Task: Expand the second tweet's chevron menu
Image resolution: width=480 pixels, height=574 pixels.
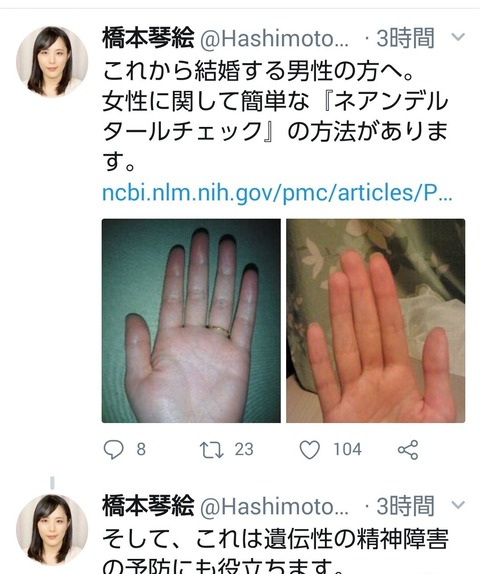Action: tap(458, 505)
